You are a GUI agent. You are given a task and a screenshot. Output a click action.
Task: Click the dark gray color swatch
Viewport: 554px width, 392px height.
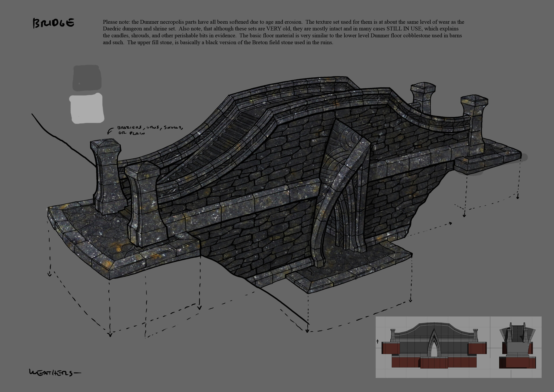coord(87,78)
